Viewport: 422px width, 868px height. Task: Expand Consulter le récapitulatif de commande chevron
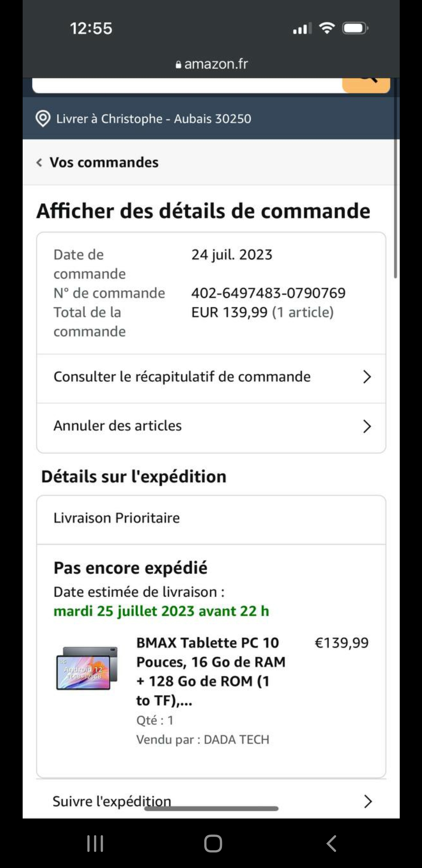367,377
